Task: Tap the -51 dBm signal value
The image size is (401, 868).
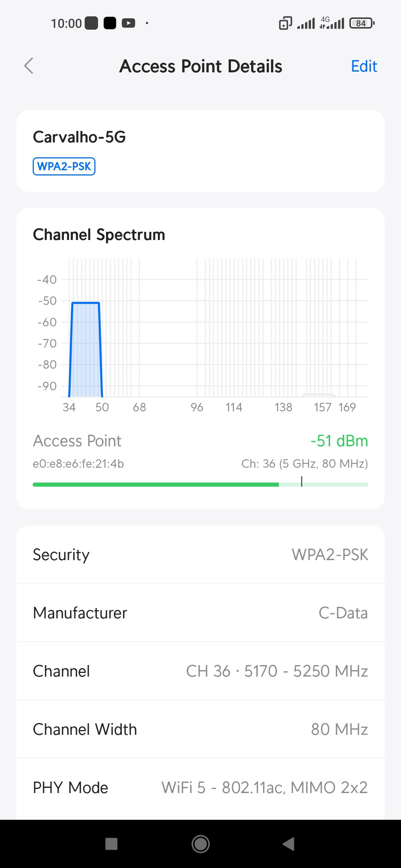Action: click(339, 441)
